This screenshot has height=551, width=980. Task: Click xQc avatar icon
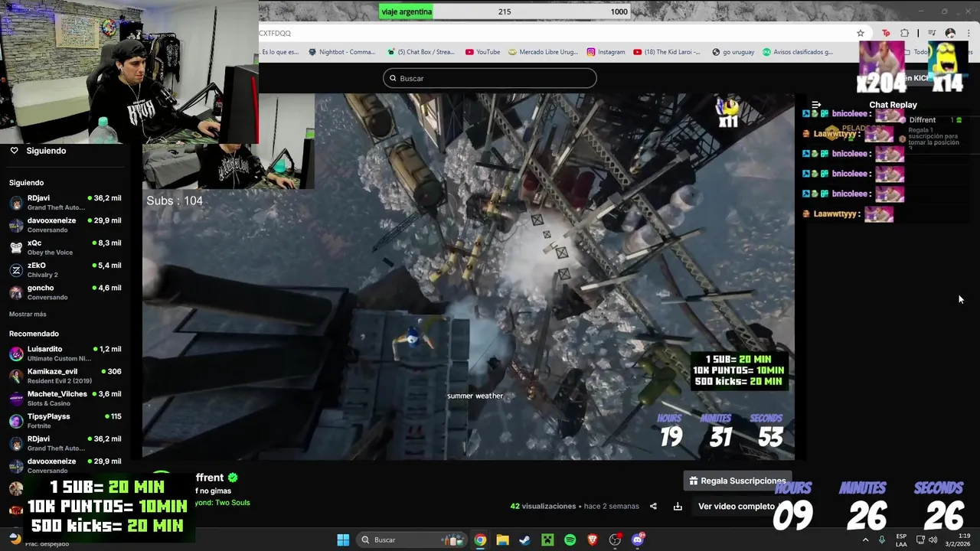[x=16, y=247]
